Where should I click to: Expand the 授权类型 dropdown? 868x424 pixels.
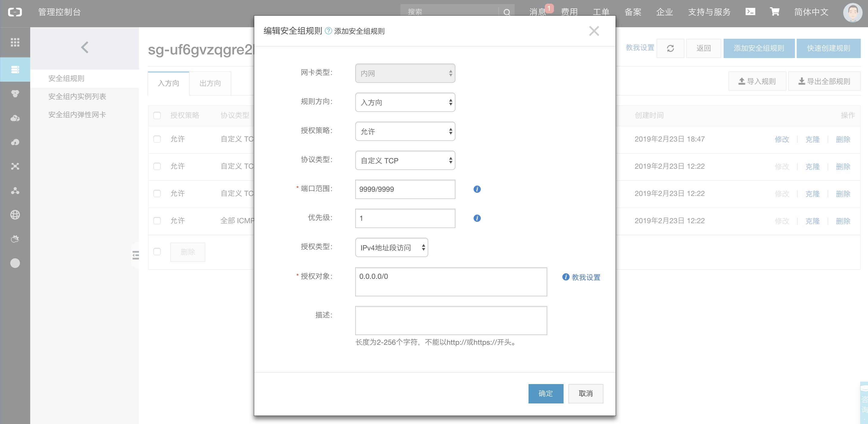coord(391,248)
